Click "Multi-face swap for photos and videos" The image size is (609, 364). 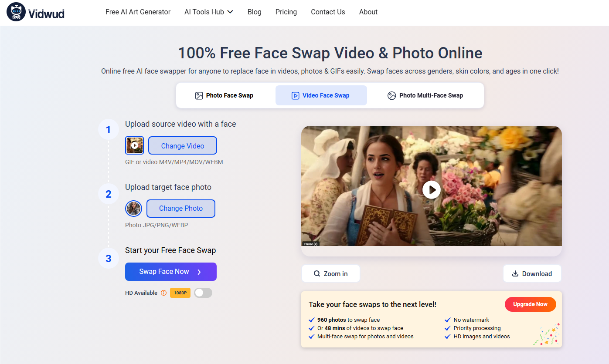pos(365,337)
